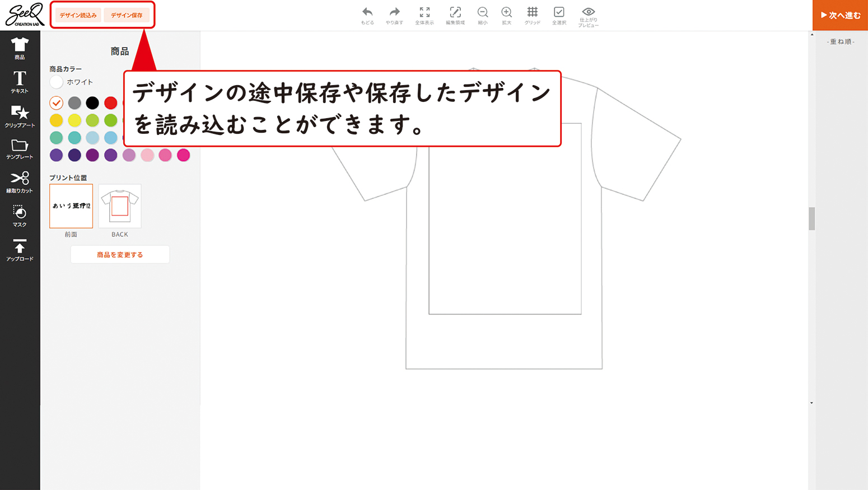
Task: Pick the black product color swatch
Action: 92,103
